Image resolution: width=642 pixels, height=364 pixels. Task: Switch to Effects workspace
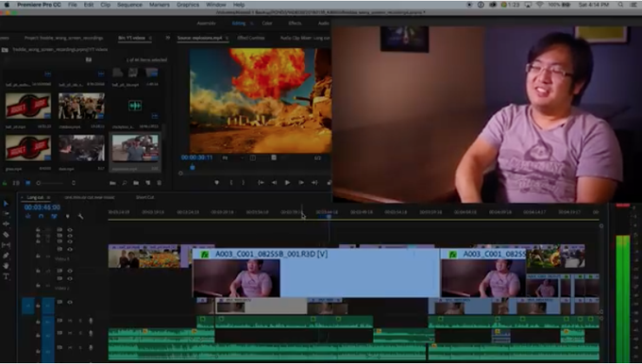tap(295, 24)
